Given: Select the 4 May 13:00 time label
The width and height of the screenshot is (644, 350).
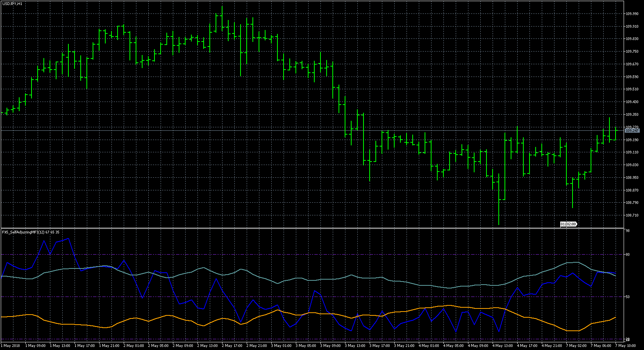Looking at the screenshot, I should coord(503,346).
